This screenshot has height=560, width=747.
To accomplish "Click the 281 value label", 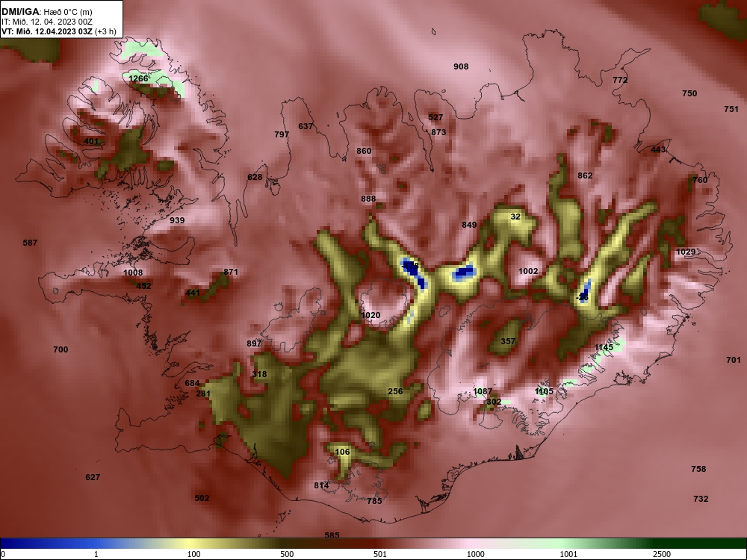I will coord(203,393).
